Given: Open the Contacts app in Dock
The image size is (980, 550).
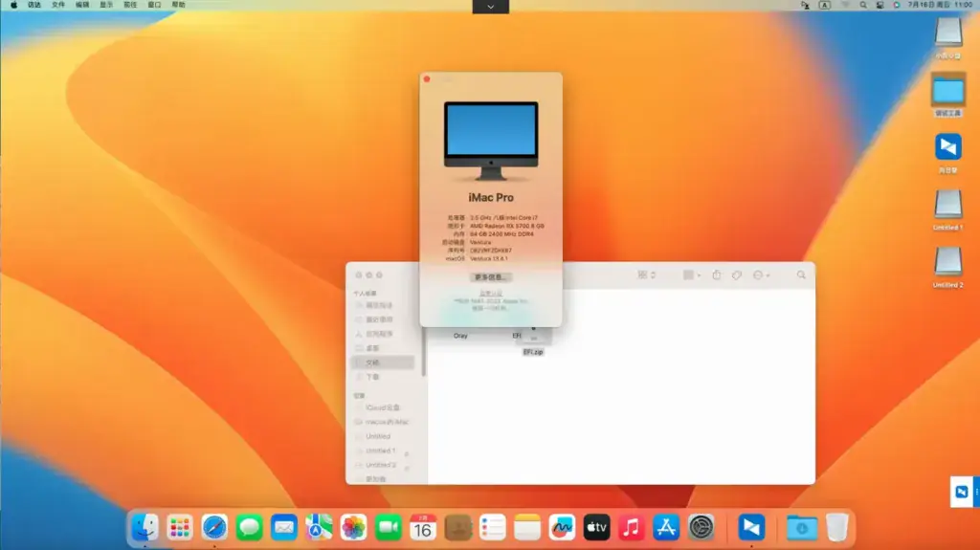Looking at the screenshot, I should click(x=457, y=527).
